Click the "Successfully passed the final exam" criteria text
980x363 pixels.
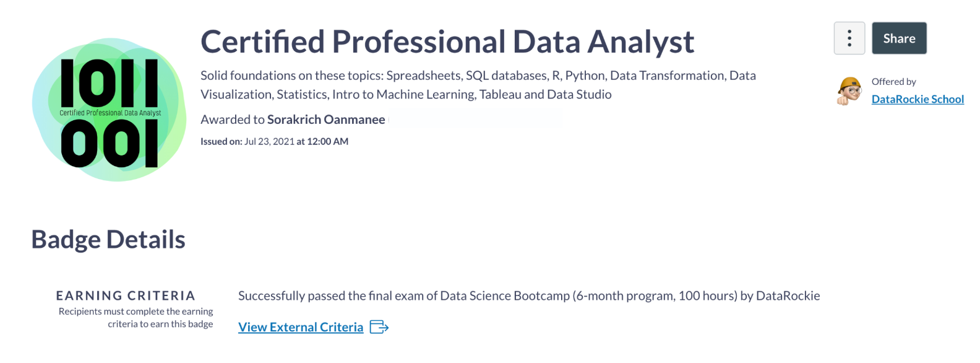(x=529, y=296)
